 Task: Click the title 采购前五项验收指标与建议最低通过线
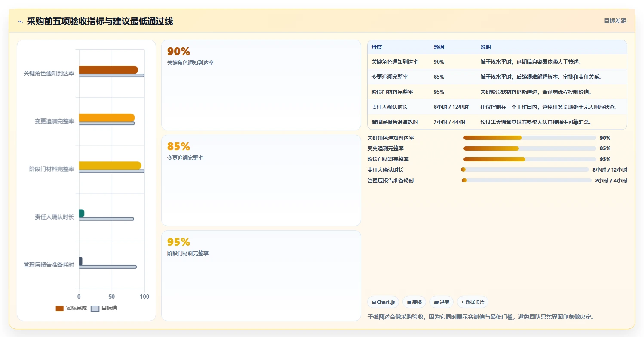pyautogui.click(x=100, y=21)
